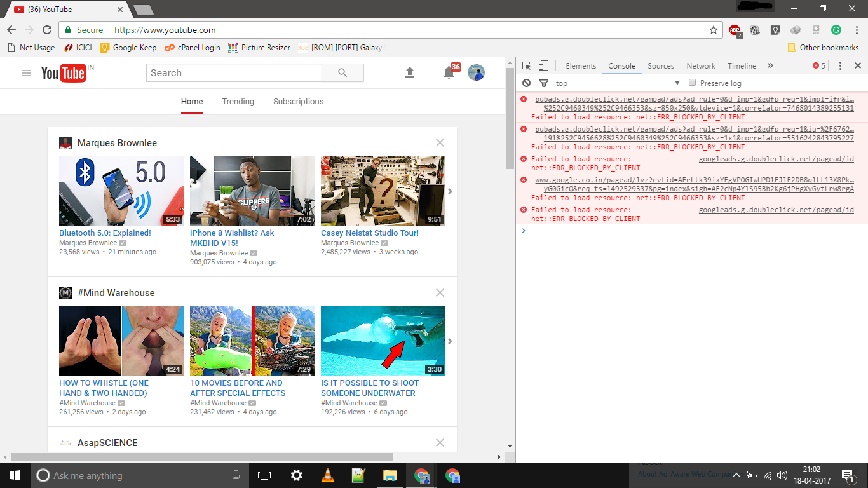
Task: Click the #Mind Warehouse channel avatar
Action: pyautogui.click(x=65, y=293)
